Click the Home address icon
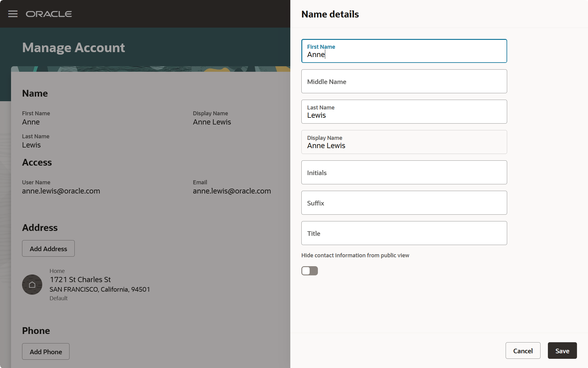This screenshot has width=588, height=368. [x=32, y=284]
